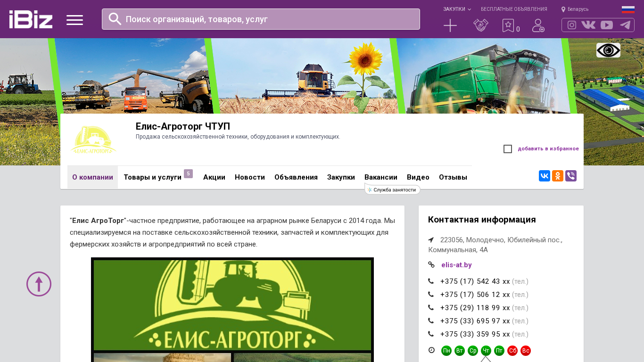Select the Пт weekday circle
The width and height of the screenshot is (644, 362).
point(499,351)
